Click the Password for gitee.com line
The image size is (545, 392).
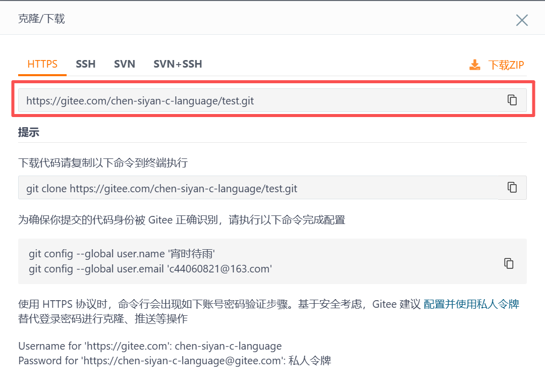(175, 361)
